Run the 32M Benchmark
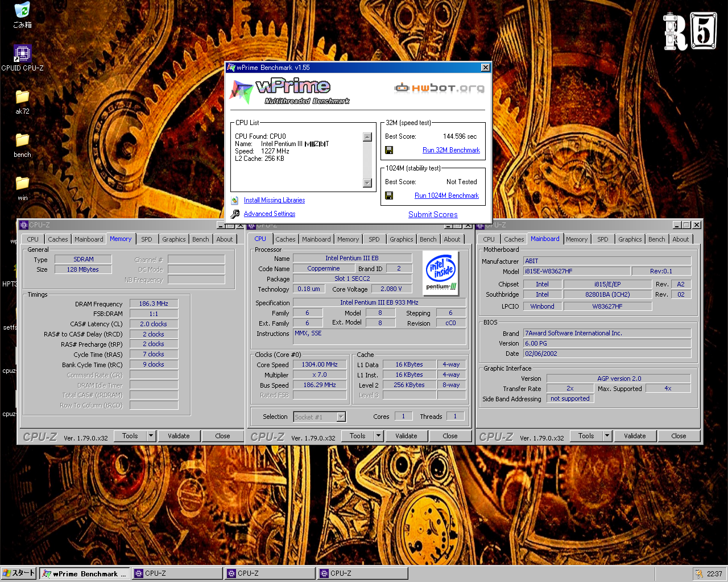This screenshot has height=582, width=728. click(451, 150)
